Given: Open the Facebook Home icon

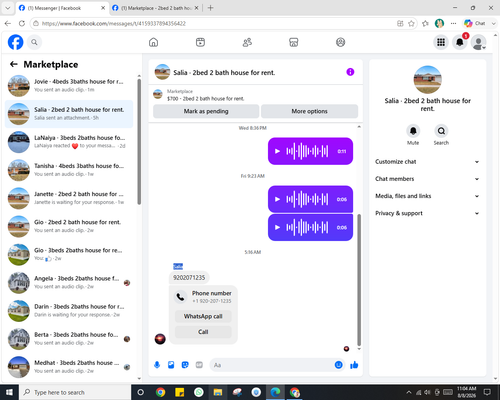Looking at the screenshot, I should 153,42.
